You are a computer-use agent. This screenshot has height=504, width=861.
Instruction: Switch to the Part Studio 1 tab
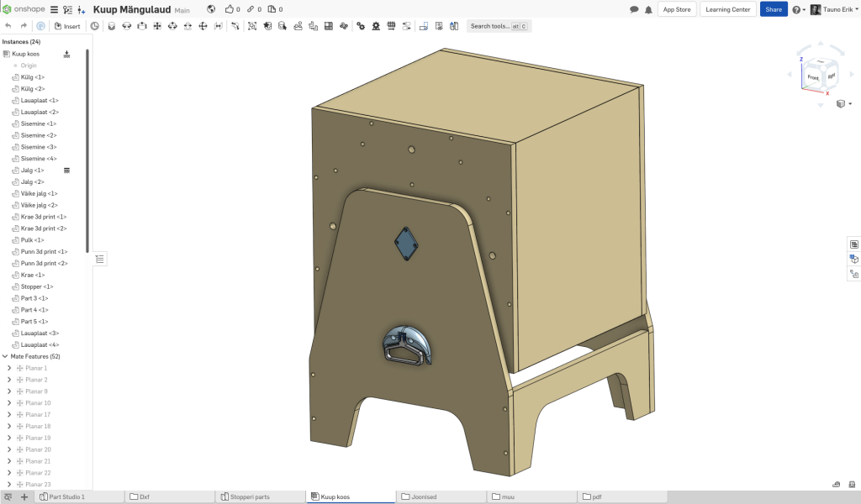66,496
